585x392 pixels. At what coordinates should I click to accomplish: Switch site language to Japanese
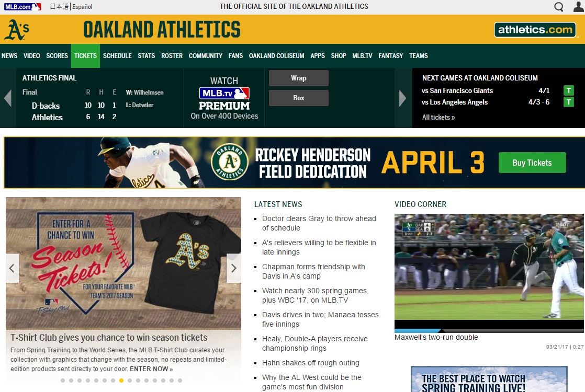[59, 7]
